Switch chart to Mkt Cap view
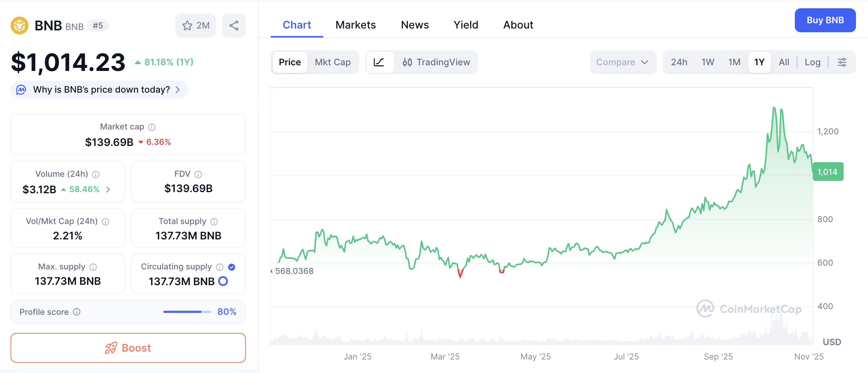This screenshot has height=373, width=868. 333,62
